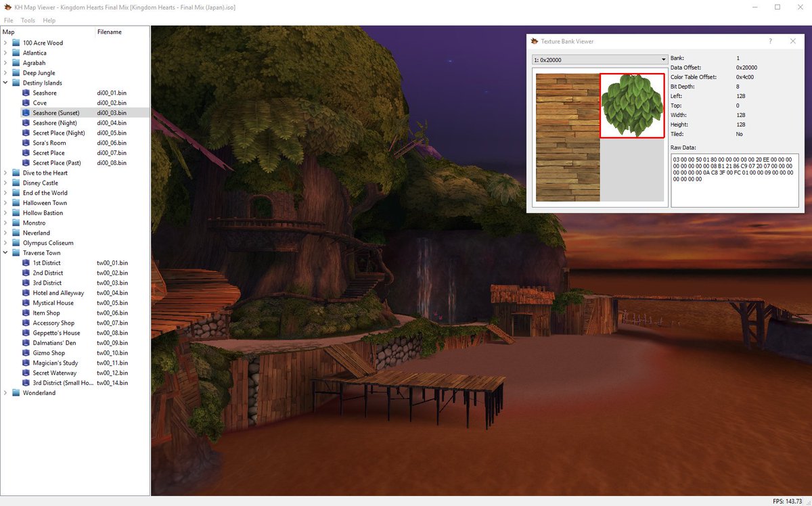Click the 1st District map icon
The height and width of the screenshot is (506, 812).
pos(26,262)
